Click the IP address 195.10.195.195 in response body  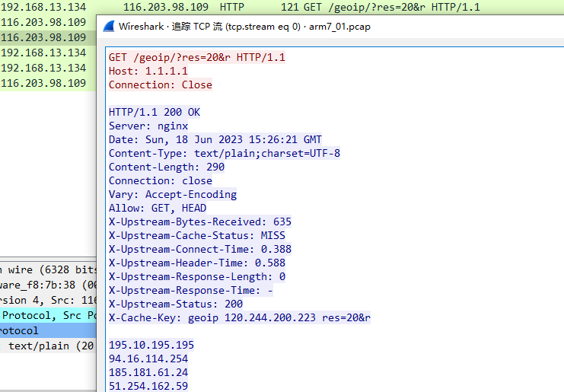pos(151,345)
